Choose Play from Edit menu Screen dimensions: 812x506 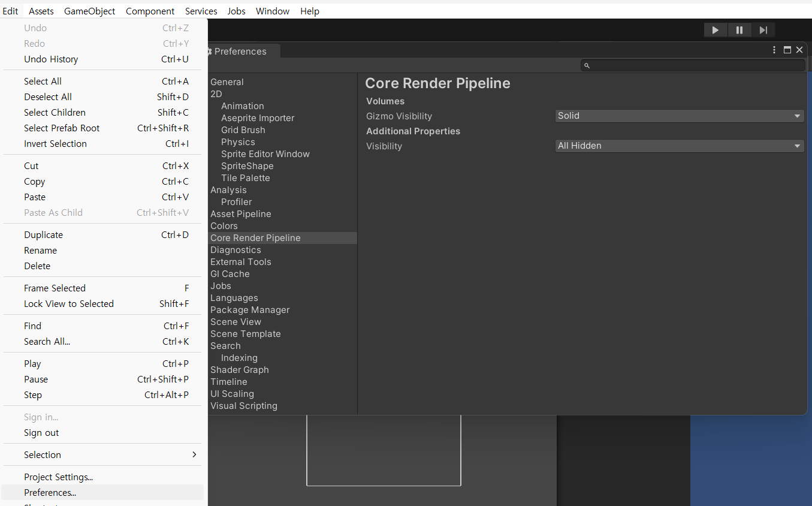tap(103, 363)
